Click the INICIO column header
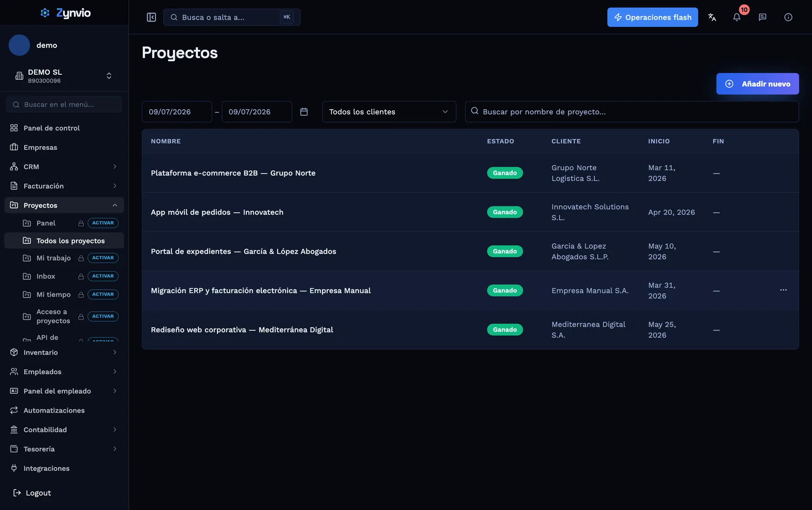The width and height of the screenshot is (812, 510). (659, 141)
